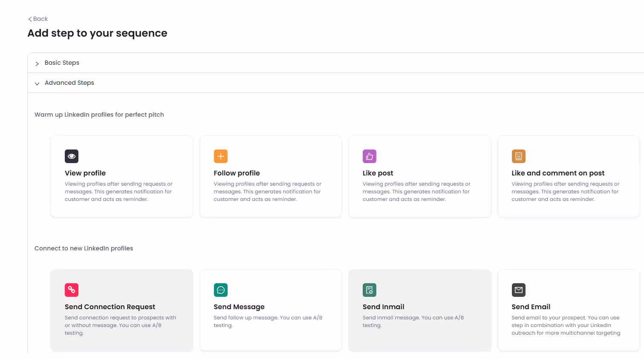The height and width of the screenshot is (359, 644).
Task: Open the Advanced Steps header chevron
Action: (37, 83)
